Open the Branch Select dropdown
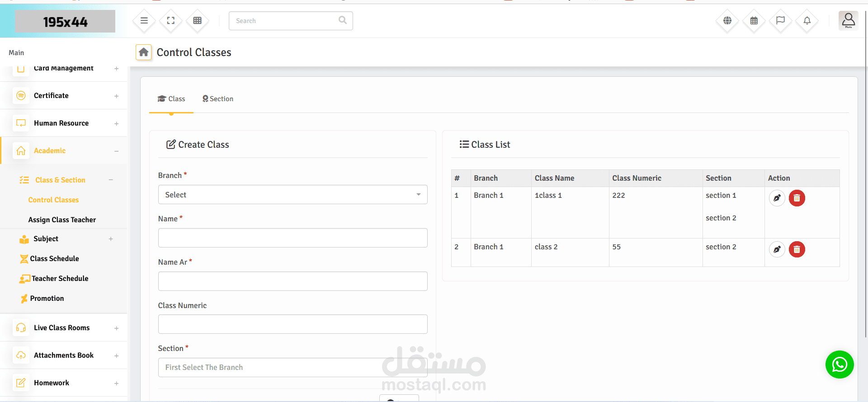 point(292,195)
